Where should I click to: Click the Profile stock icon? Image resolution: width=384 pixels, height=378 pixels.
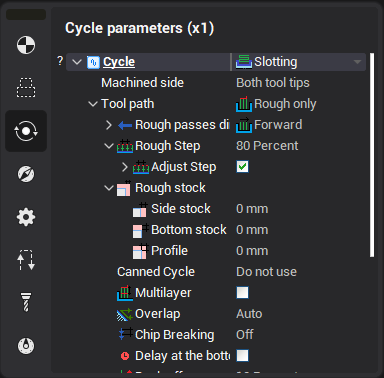(140, 251)
